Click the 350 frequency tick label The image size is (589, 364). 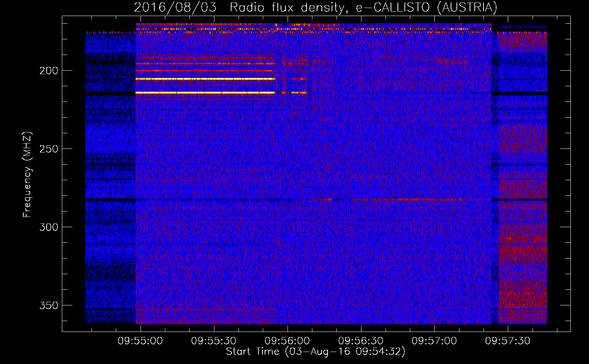point(49,305)
